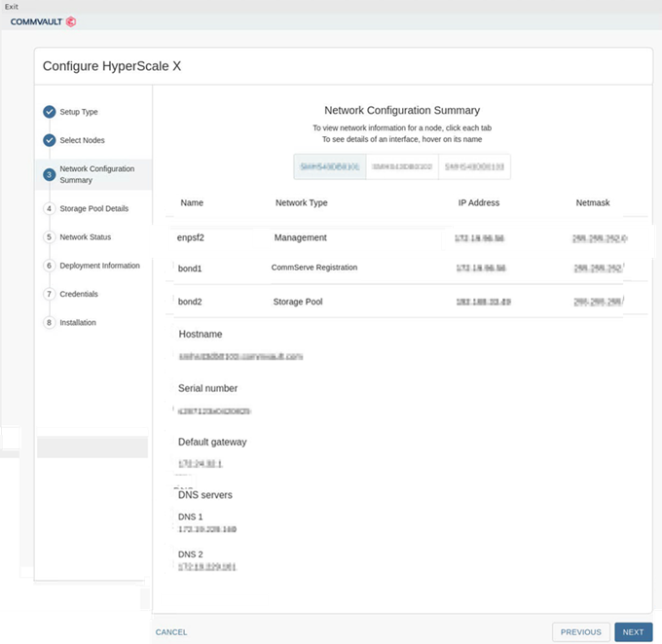Click the step 8 Installation circle

[x=49, y=322]
